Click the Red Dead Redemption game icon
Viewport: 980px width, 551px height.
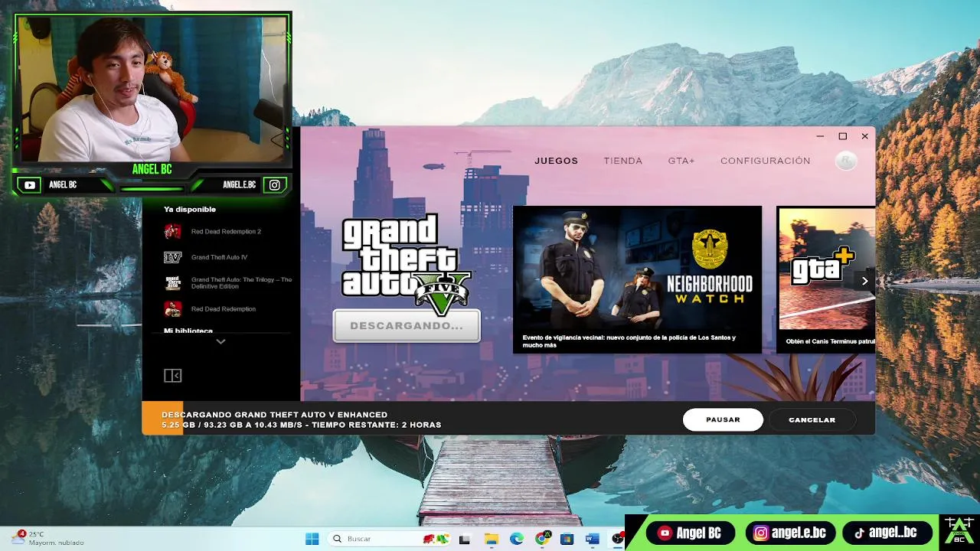[173, 309]
